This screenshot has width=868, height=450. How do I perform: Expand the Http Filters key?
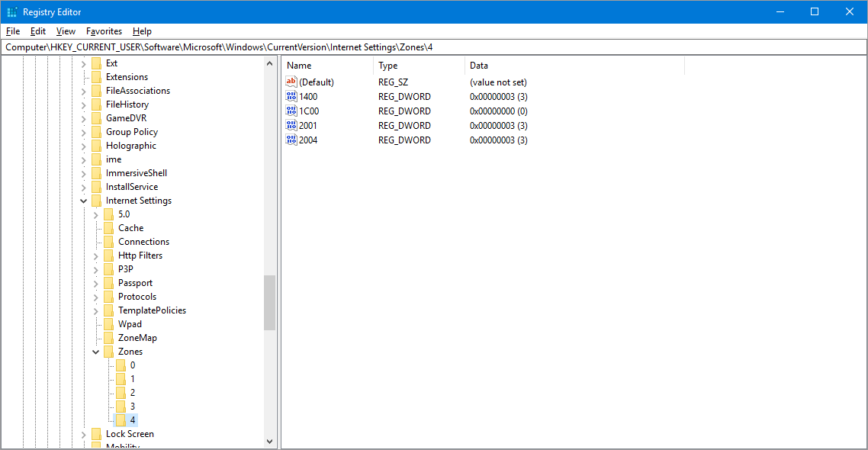96,256
